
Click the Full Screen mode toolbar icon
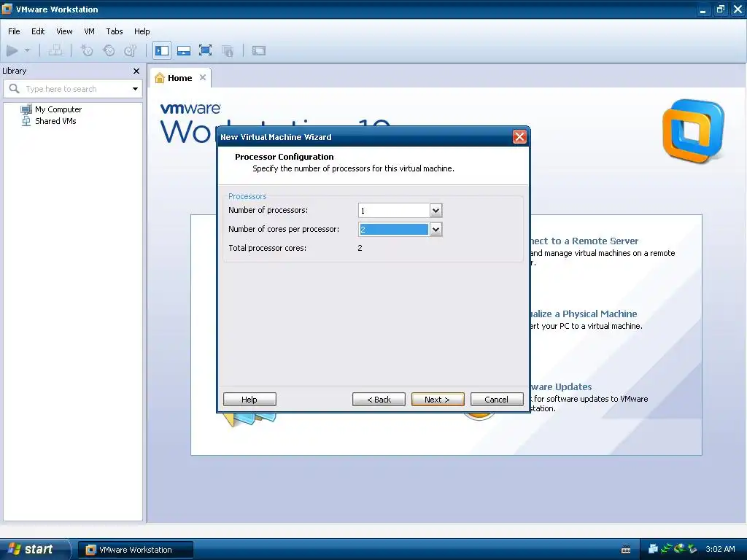205,50
